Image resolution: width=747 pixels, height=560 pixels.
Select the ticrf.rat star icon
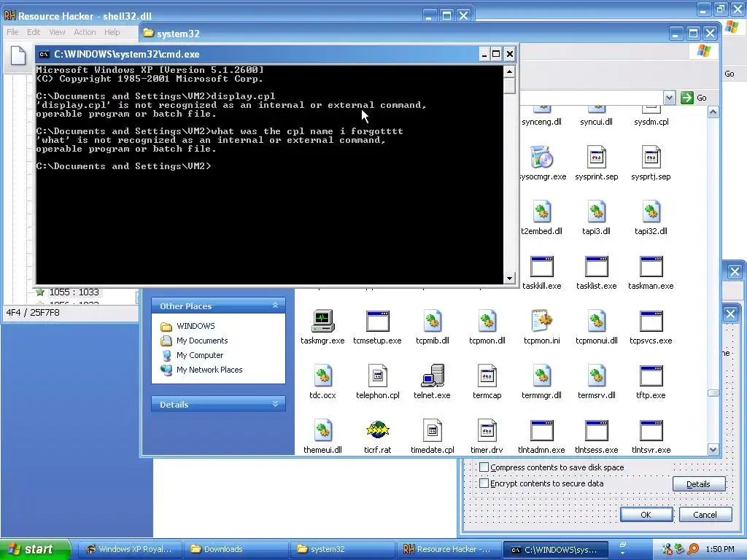click(x=377, y=430)
